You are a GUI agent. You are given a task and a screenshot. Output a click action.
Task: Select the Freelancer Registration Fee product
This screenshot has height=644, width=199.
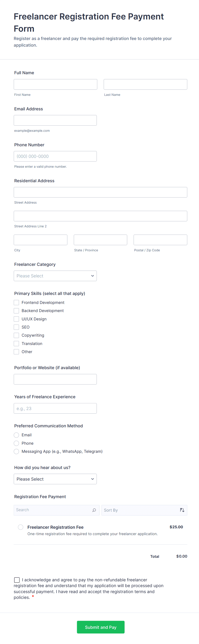tap(21, 527)
